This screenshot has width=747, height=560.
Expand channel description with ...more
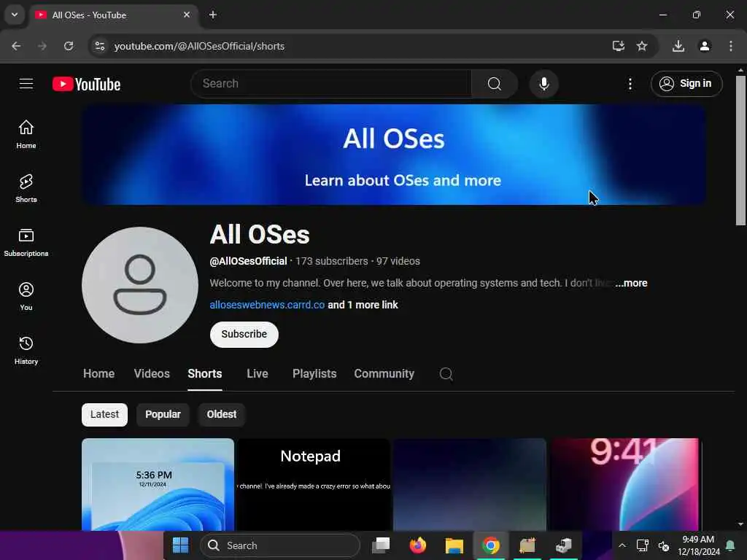(x=631, y=283)
